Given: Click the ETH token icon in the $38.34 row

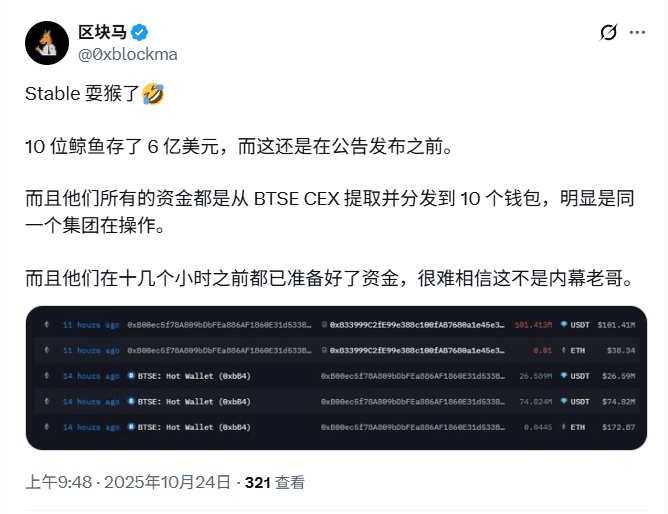Looking at the screenshot, I should pyautogui.click(x=564, y=350).
